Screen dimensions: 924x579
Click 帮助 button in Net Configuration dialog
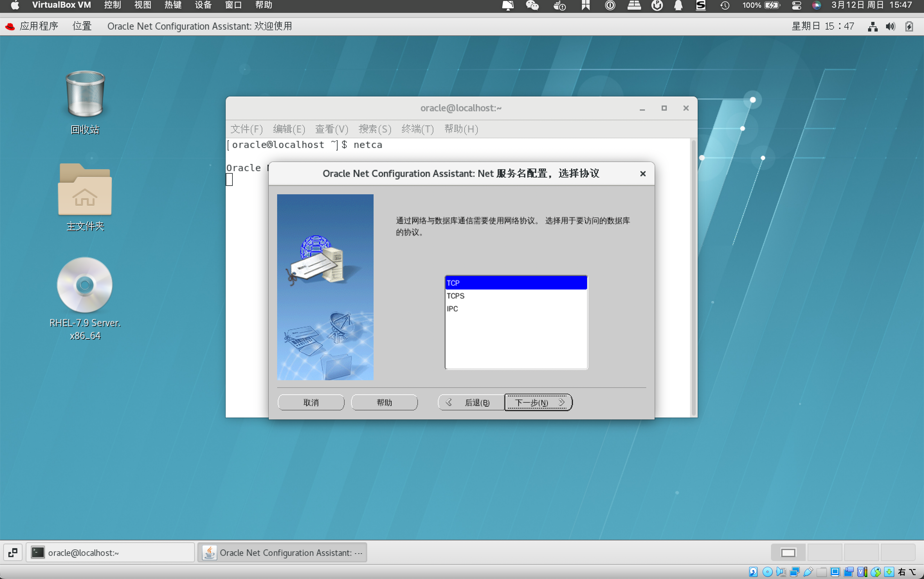(384, 402)
